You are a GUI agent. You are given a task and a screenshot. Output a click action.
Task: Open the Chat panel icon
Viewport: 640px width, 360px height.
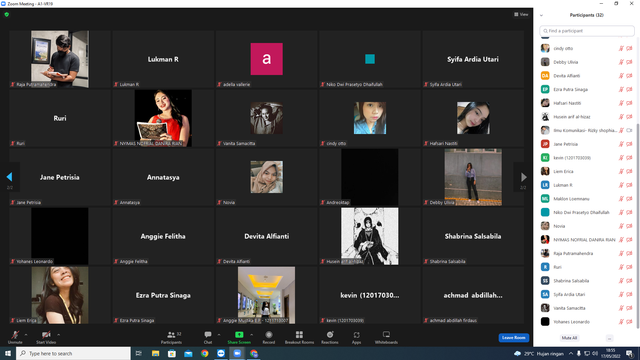coord(208,335)
